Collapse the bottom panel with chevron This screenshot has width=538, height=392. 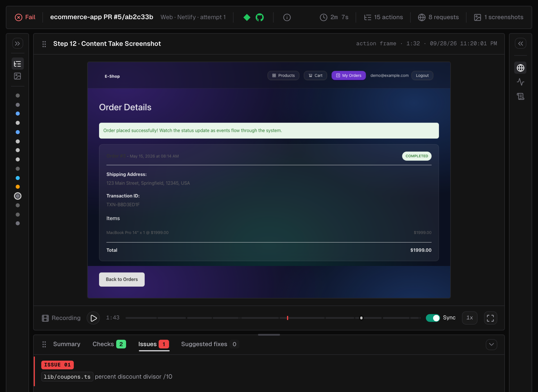click(491, 345)
